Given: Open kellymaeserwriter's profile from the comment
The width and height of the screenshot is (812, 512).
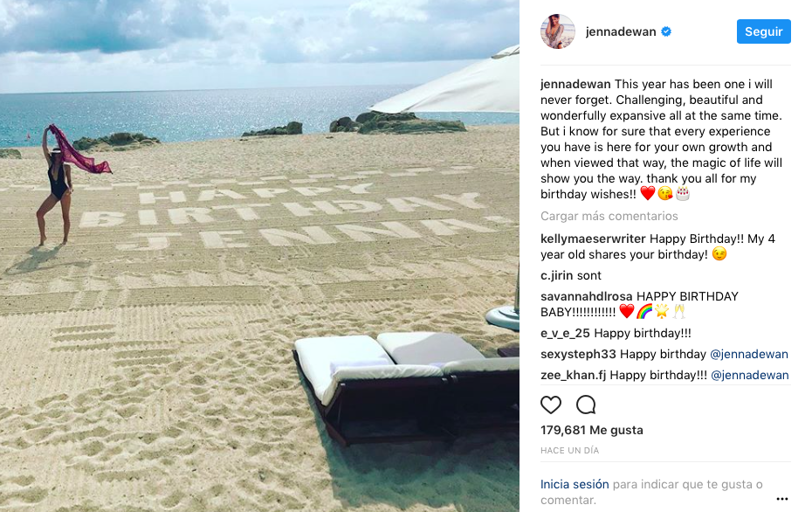Looking at the screenshot, I should (593, 239).
